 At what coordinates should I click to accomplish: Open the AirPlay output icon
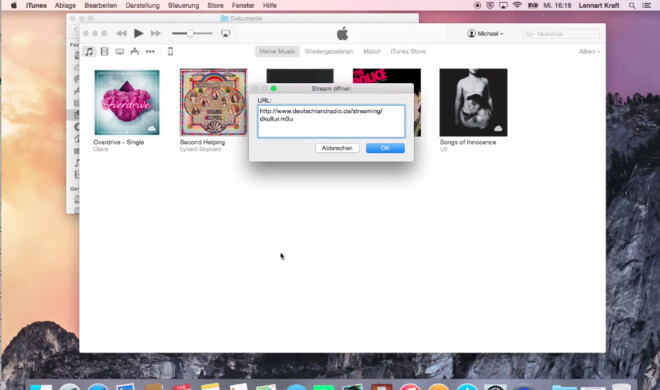coord(225,34)
